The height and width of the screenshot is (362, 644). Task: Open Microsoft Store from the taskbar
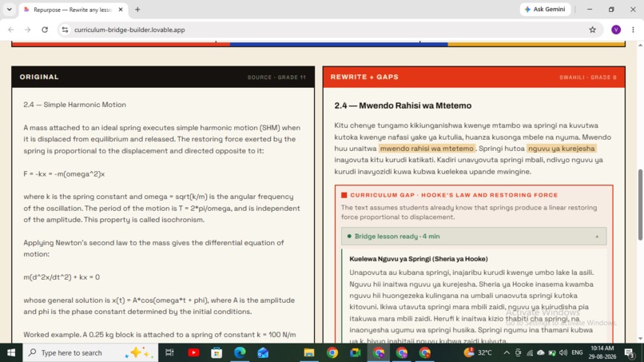(x=217, y=352)
